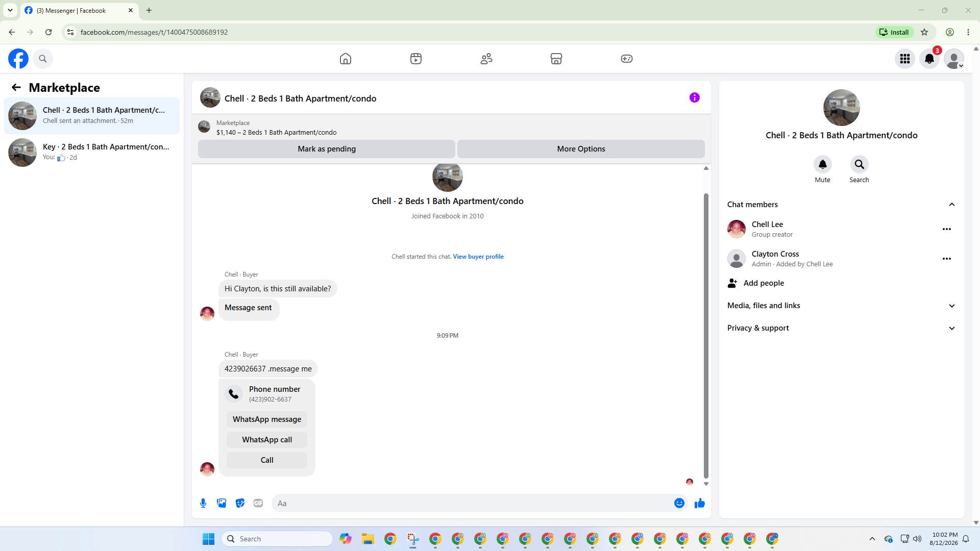980x551 pixels.
Task: Select the Chell apartment conversation
Action: pos(92,116)
